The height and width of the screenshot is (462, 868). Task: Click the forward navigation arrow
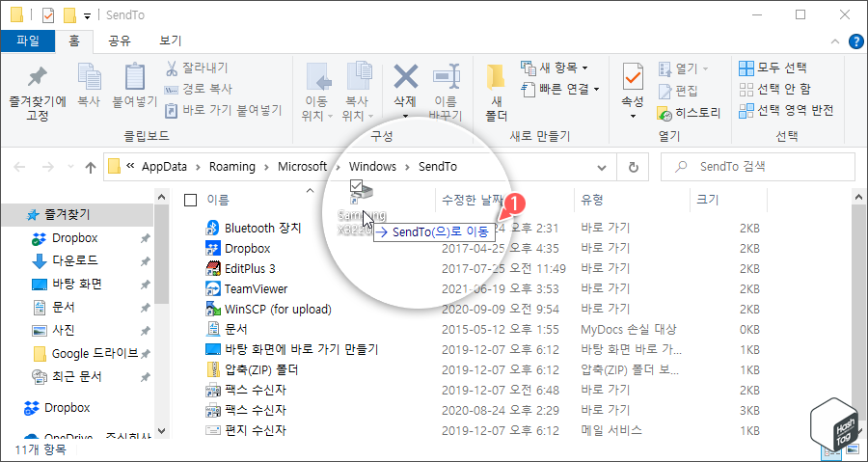[x=48, y=167]
